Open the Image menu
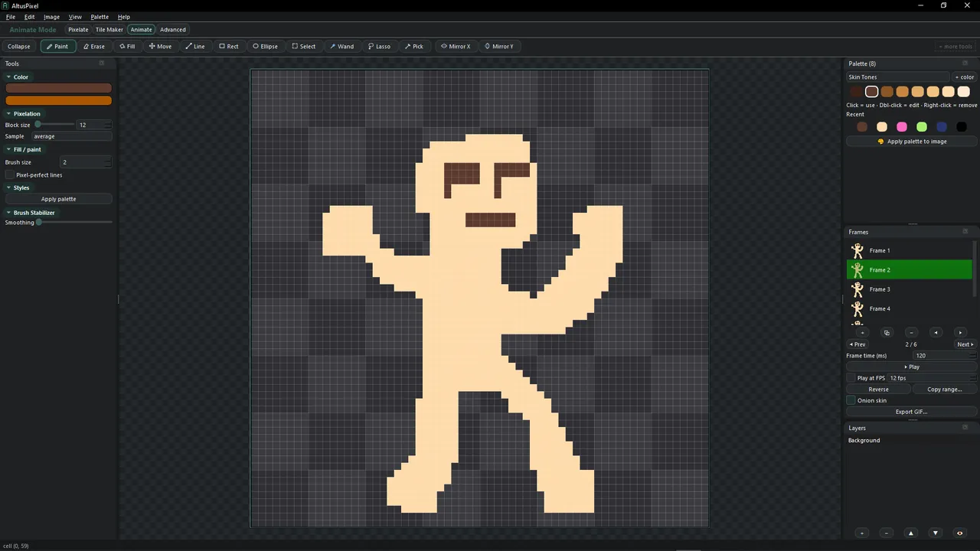The width and height of the screenshot is (980, 551). 51,17
